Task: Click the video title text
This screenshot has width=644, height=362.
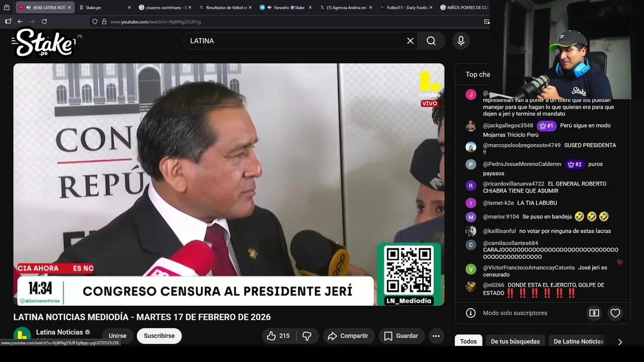Action: pos(142,317)
